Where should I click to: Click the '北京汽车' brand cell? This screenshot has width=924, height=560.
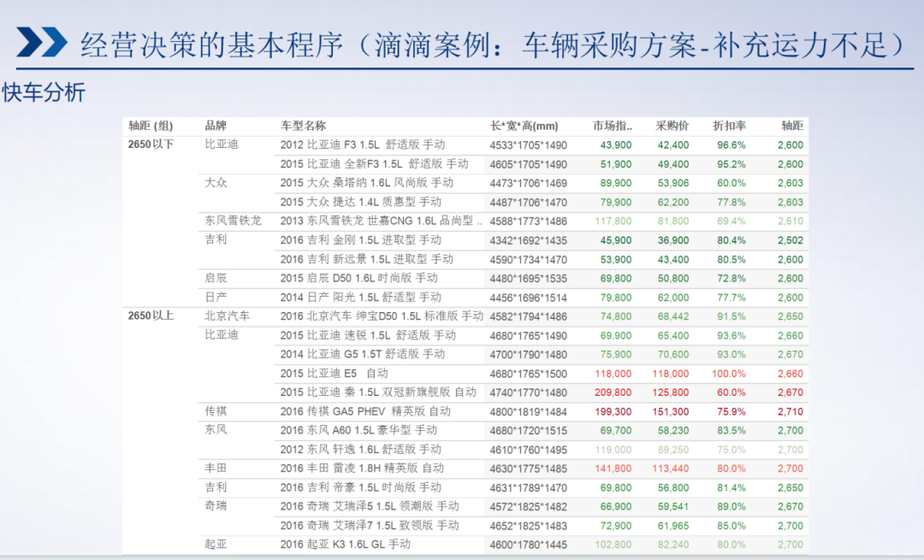[x=228, y=316]
